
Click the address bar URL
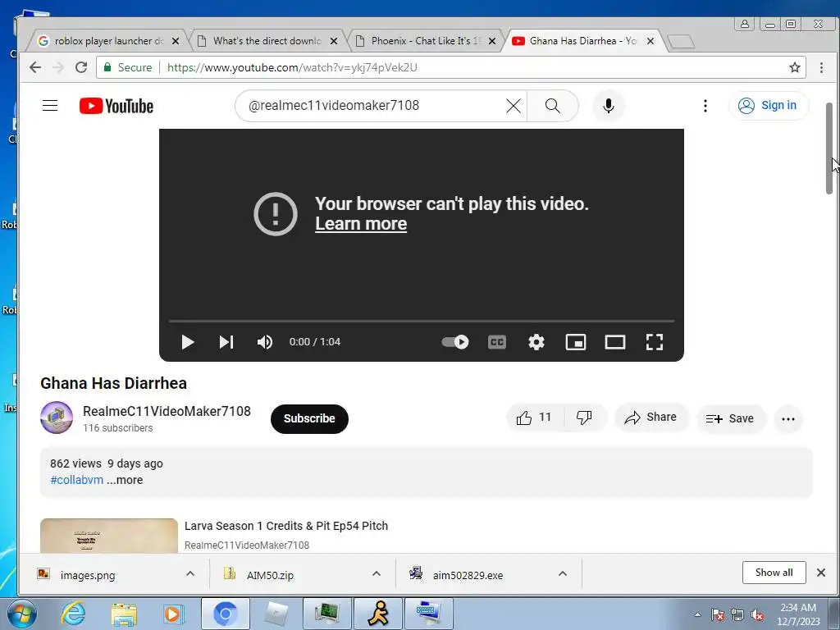(292, 67)
